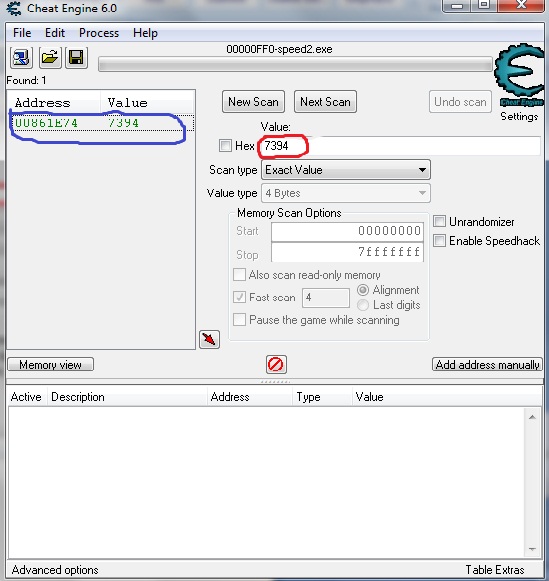549x581 pixels.
Task: Enable the Unrandomizer checkbox
Action: click(439, 222)
